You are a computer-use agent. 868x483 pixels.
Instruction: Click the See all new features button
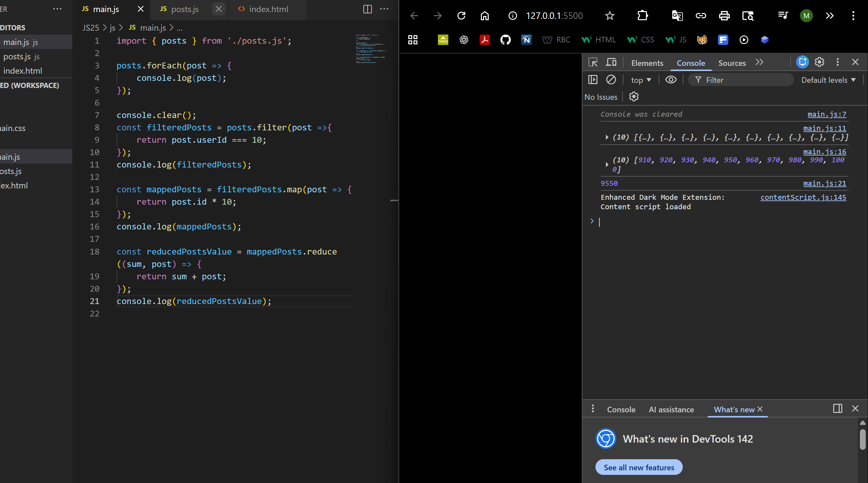pos(638,467)
